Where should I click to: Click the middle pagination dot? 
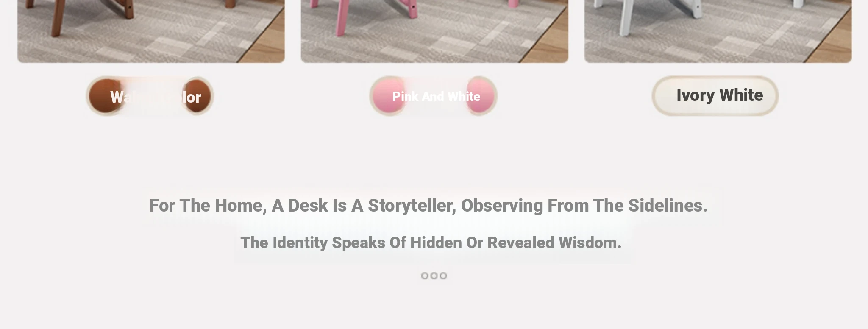coord(434,276)
